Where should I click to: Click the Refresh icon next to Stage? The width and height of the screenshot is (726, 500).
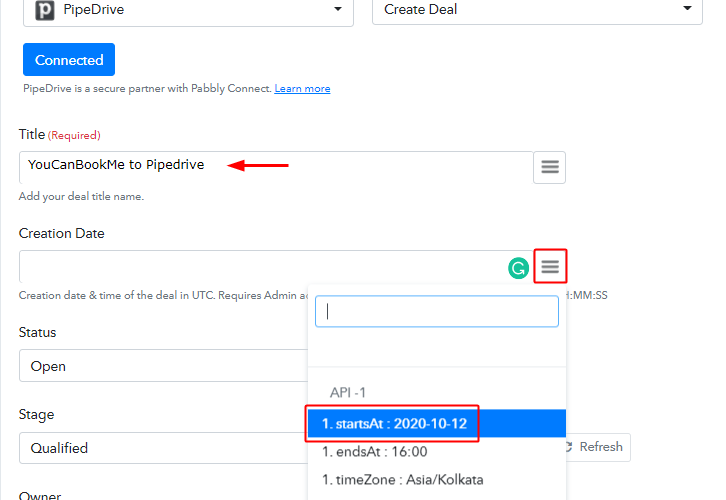point(569,447)
